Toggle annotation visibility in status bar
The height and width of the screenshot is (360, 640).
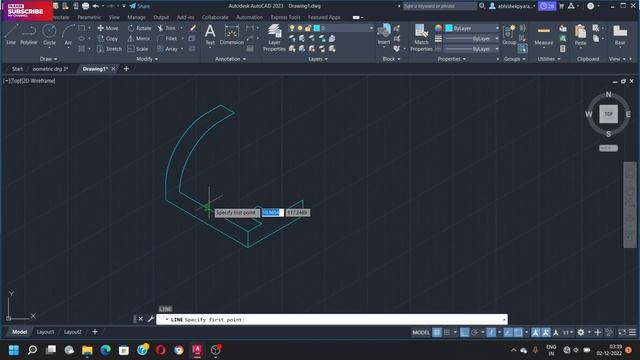tap(536, 332)
